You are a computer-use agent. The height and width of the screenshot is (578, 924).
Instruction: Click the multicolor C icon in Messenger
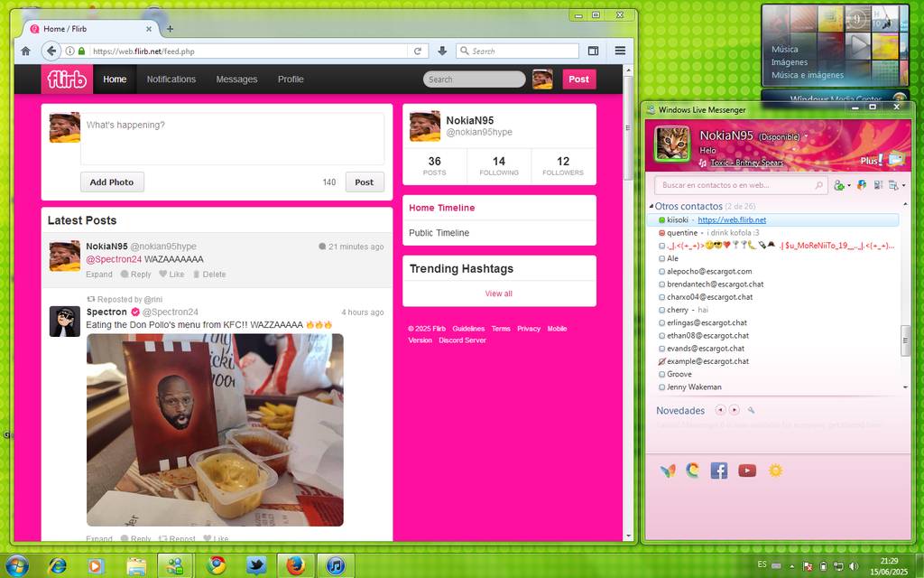(692, 470)
